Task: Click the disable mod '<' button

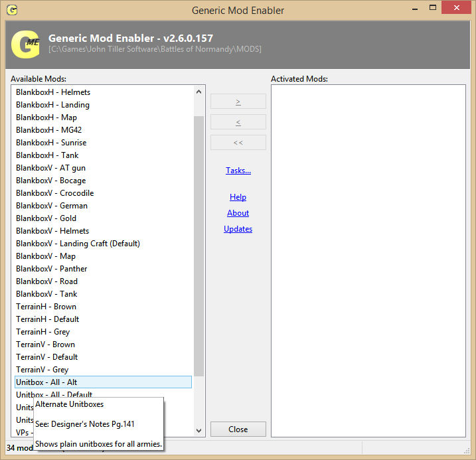Action: coord(238,122)
